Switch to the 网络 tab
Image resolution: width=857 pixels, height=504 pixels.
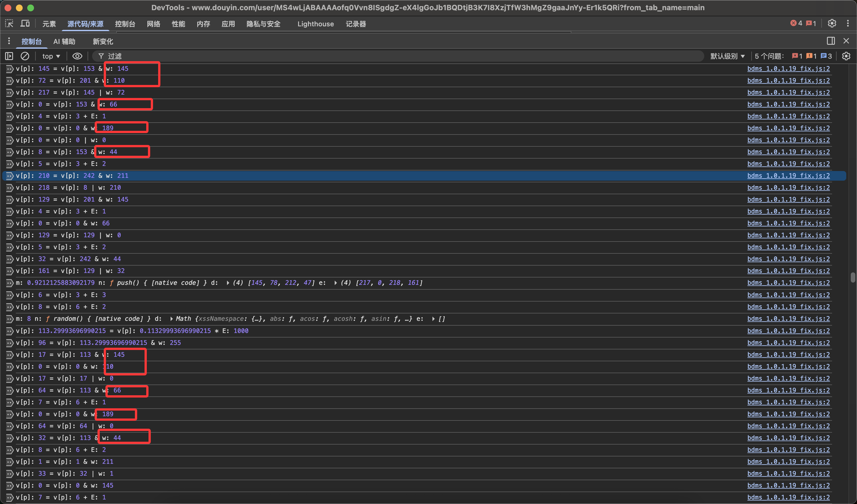(x=153, y=24)
